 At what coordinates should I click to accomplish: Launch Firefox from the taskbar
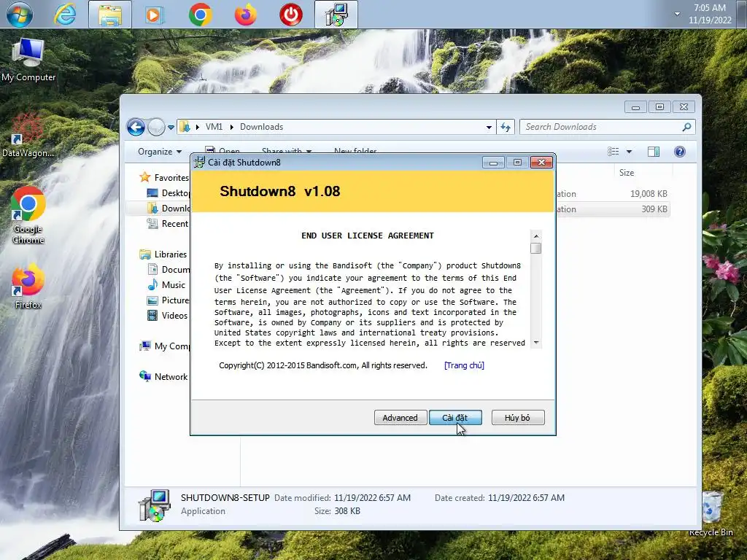pos(245,15)
